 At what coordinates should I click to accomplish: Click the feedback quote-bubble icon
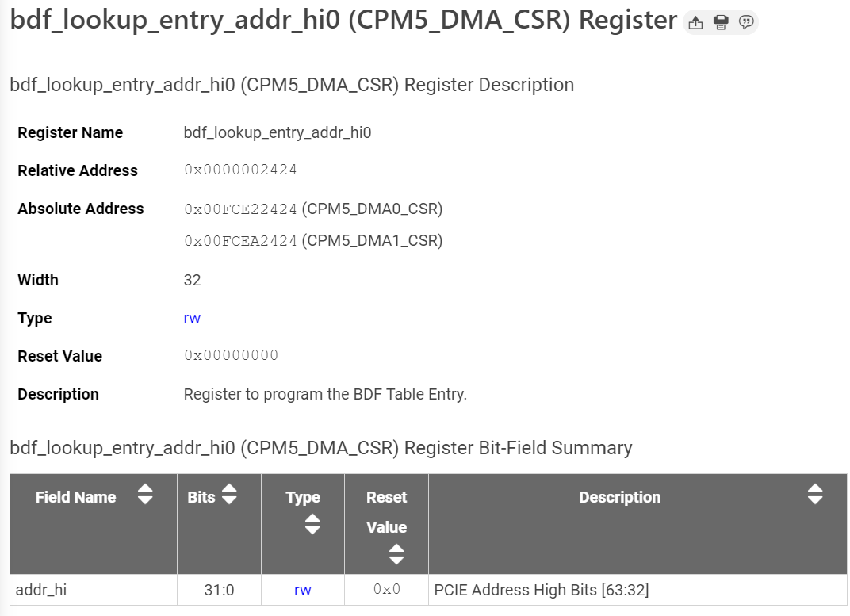(745, 21)
